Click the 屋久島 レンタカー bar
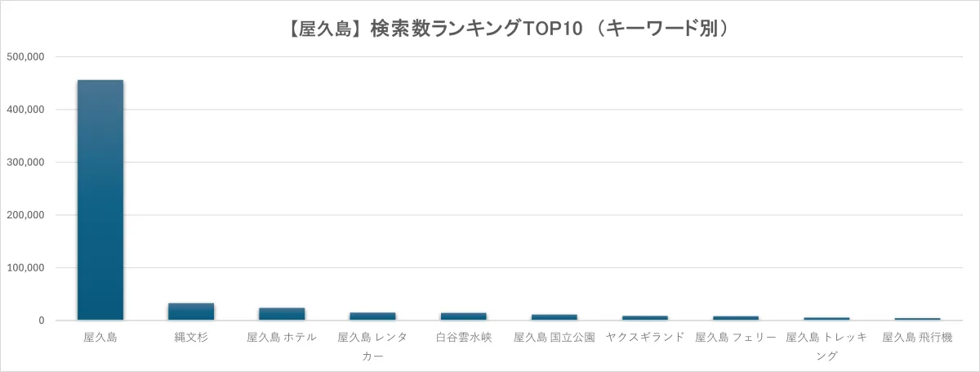 pos(372,316)
